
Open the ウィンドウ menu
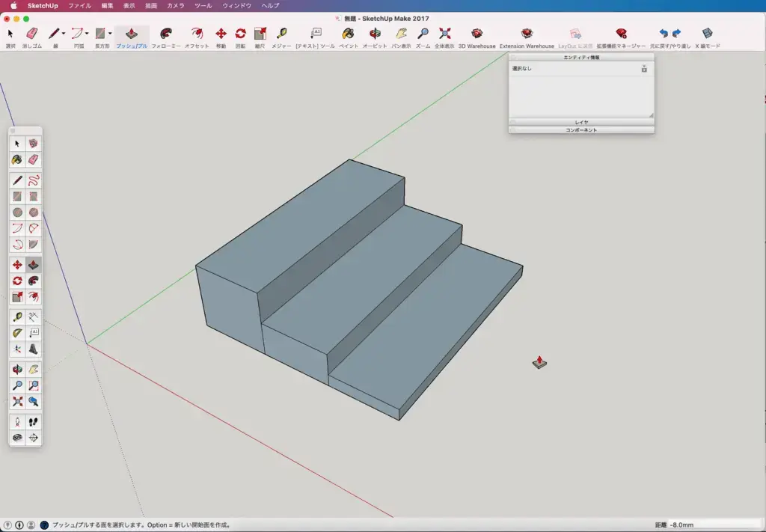(x=237, y=6)
